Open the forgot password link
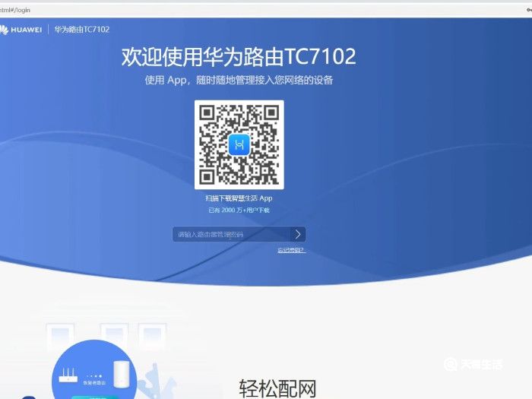Screen dimensions: 532x399 [x=291, y=250]
